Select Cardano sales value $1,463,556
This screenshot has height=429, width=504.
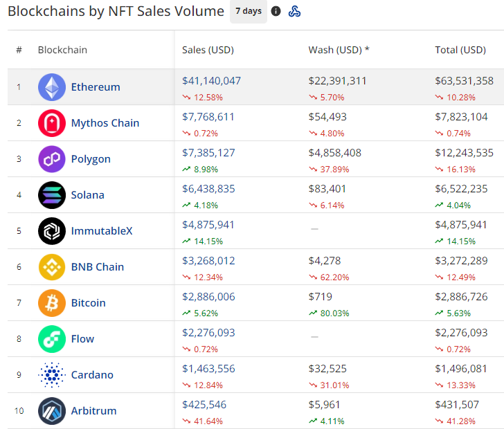point(208,369)
